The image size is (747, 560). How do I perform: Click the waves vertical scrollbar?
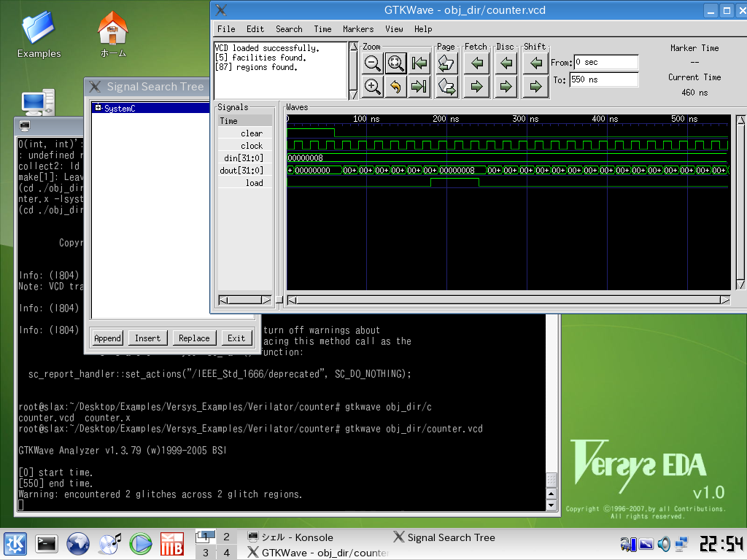click(x=741, y=203)
